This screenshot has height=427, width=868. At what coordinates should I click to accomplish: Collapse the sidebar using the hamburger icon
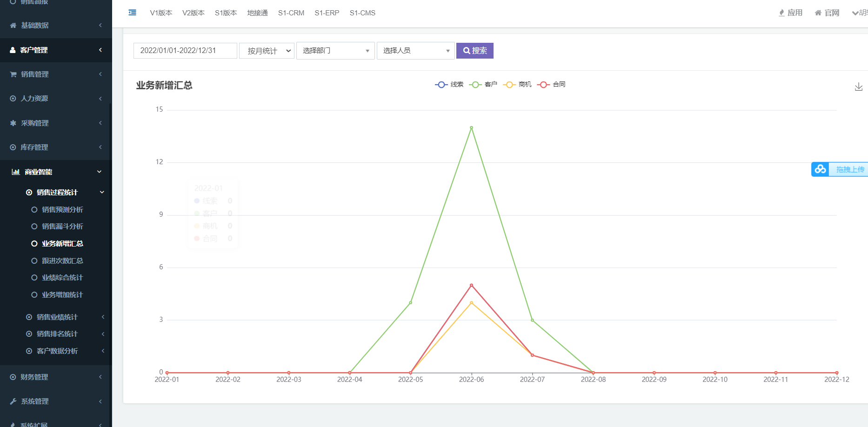point(132,13)
